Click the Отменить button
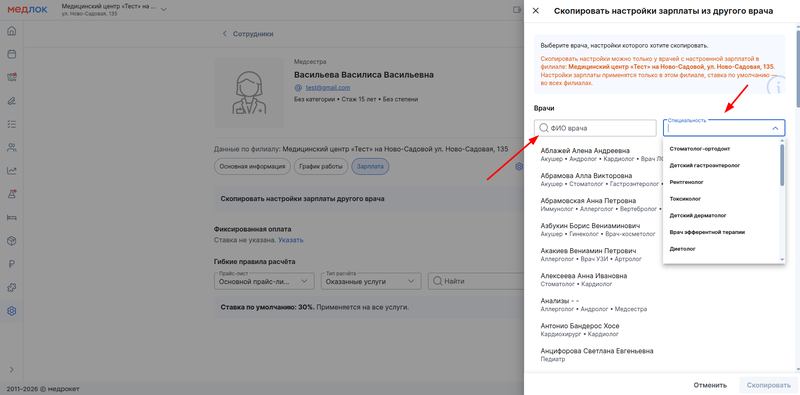Screen dimensions: 800x395 tap(710, 385)
